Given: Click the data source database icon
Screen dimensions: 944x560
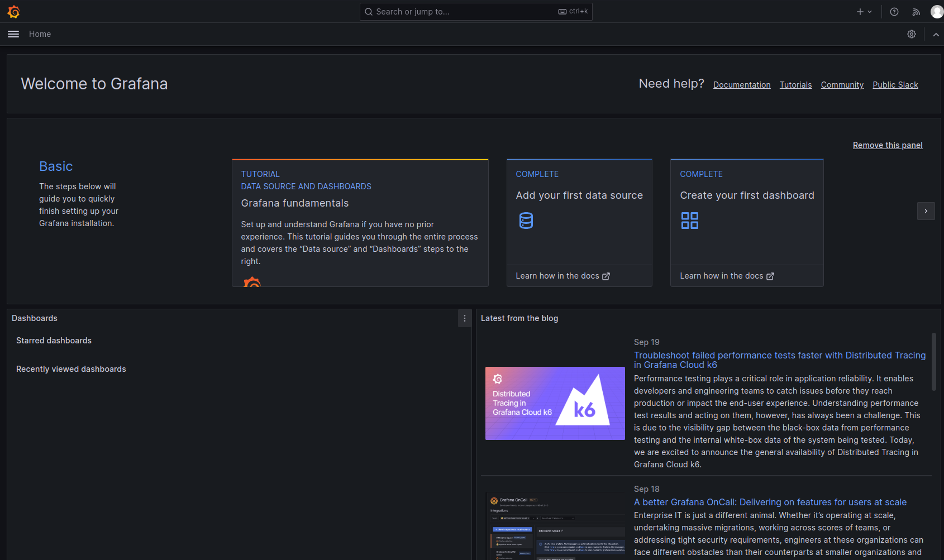Looking at the screenshot, I should tap(526, 221).
